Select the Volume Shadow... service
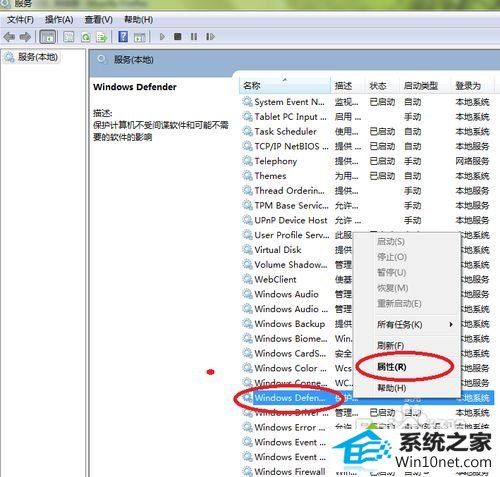500x477 pixels. click(291, 264)
